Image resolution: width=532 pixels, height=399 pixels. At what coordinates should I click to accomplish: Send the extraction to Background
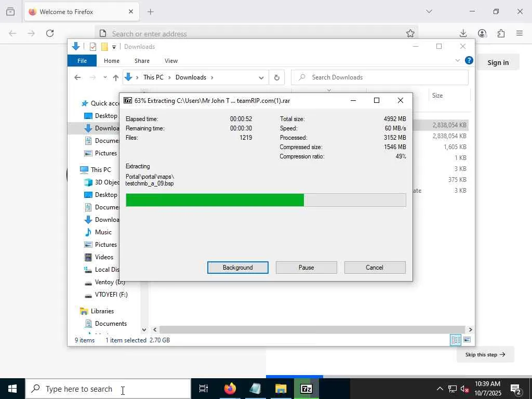click(237, 268)
